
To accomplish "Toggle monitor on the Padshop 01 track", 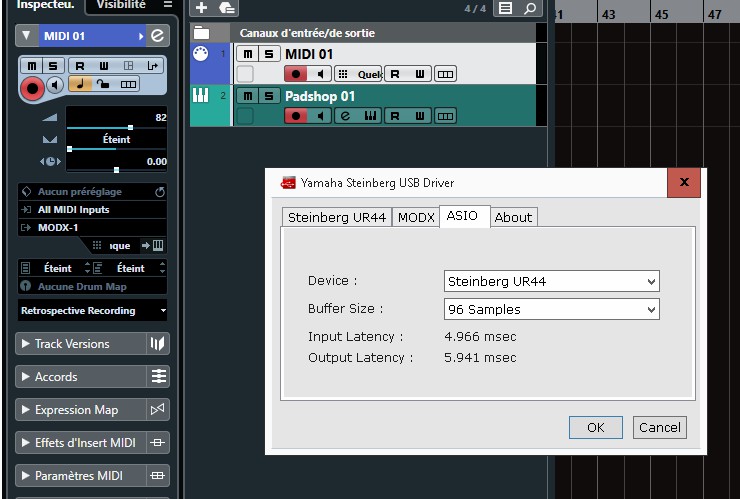I will coord(320,116).
